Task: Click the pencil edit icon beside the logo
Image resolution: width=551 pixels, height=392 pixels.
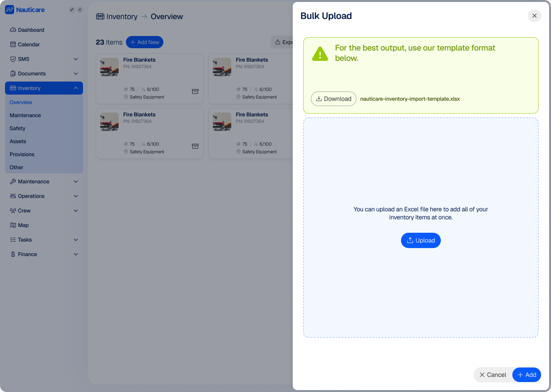Action: [x=72, y=10]
